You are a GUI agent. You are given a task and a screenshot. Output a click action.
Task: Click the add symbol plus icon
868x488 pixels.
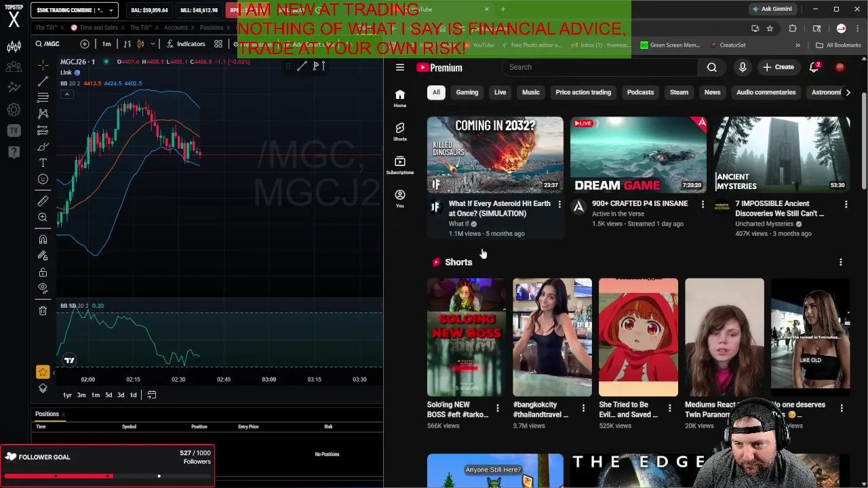click(85, 44)
